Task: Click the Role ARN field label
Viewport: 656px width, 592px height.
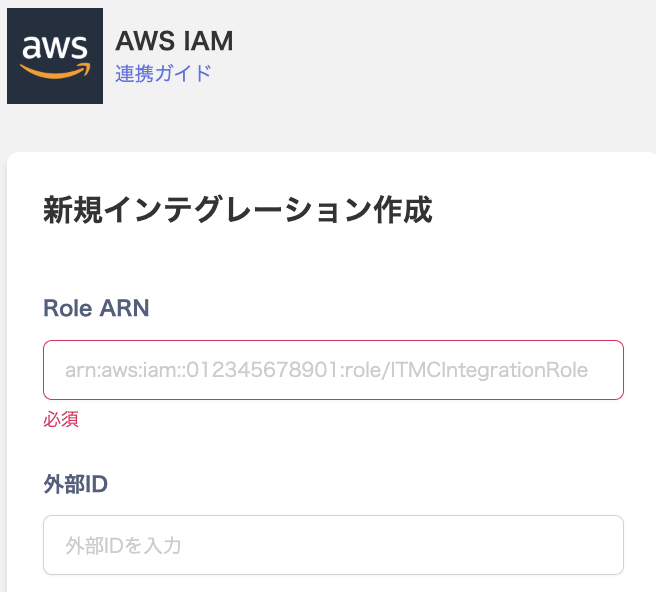Action: [x=96, y=308]
